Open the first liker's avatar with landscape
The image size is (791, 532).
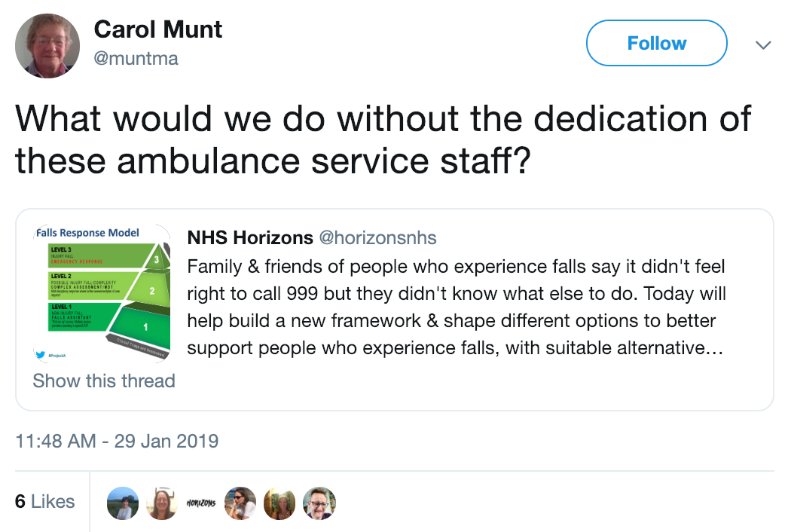[123, 503]
